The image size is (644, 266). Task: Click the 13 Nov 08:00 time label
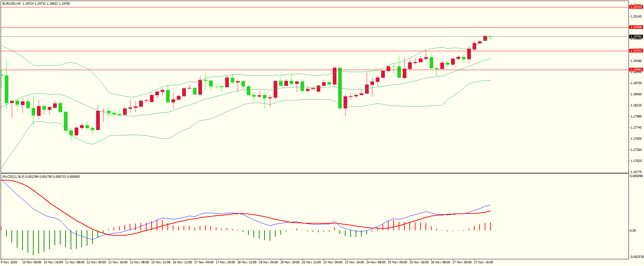139,262
